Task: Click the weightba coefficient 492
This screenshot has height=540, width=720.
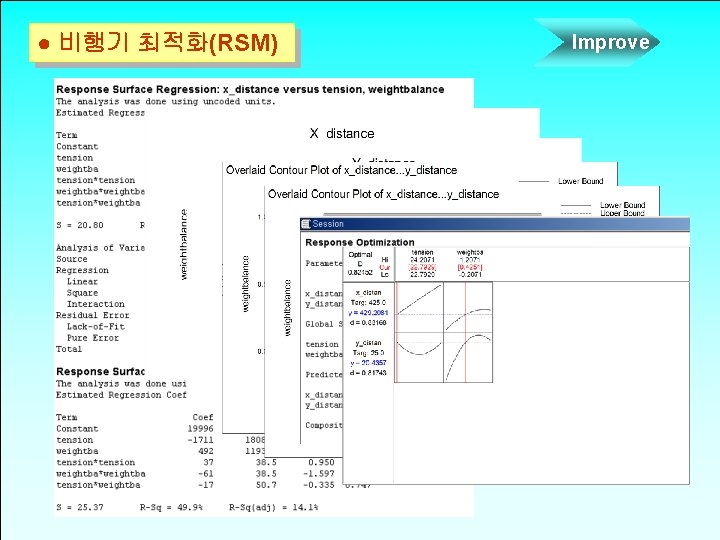Action: point(206,451)
